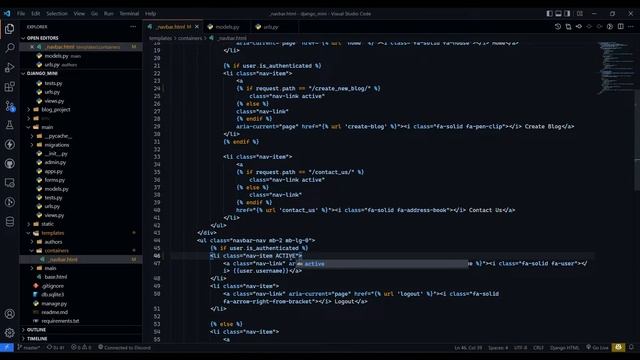
Task: Click the code minimap overview
Action: [616, 67]
